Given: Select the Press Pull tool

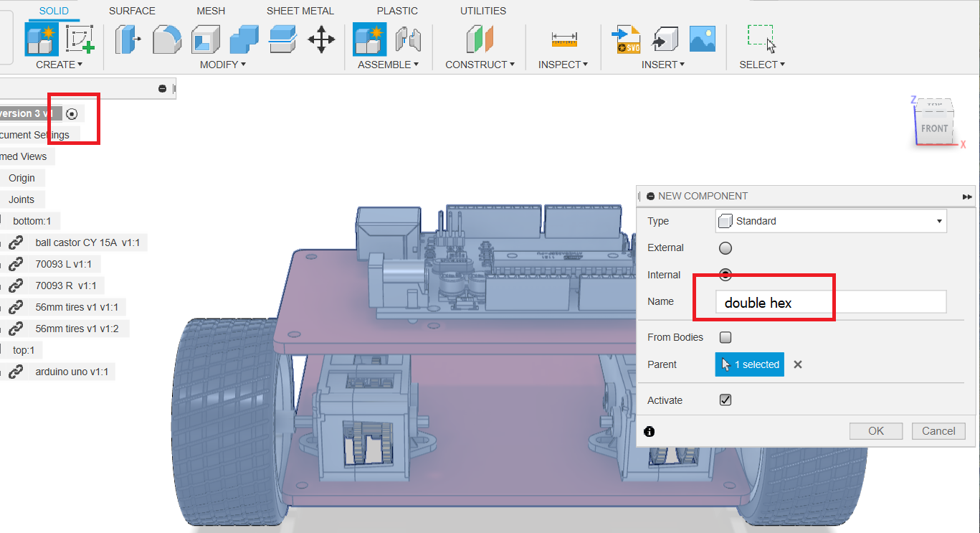Looking at the screenshot, I should point(128,40).
